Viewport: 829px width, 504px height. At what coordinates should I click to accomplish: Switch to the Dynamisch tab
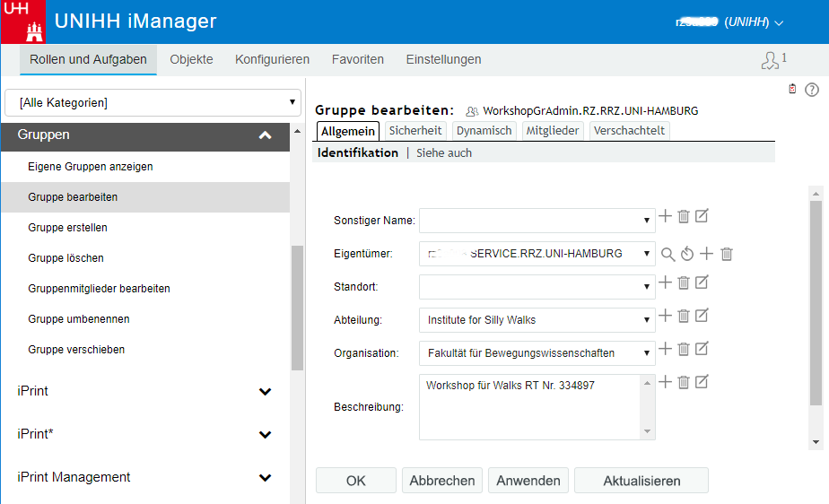click(484, 131)
